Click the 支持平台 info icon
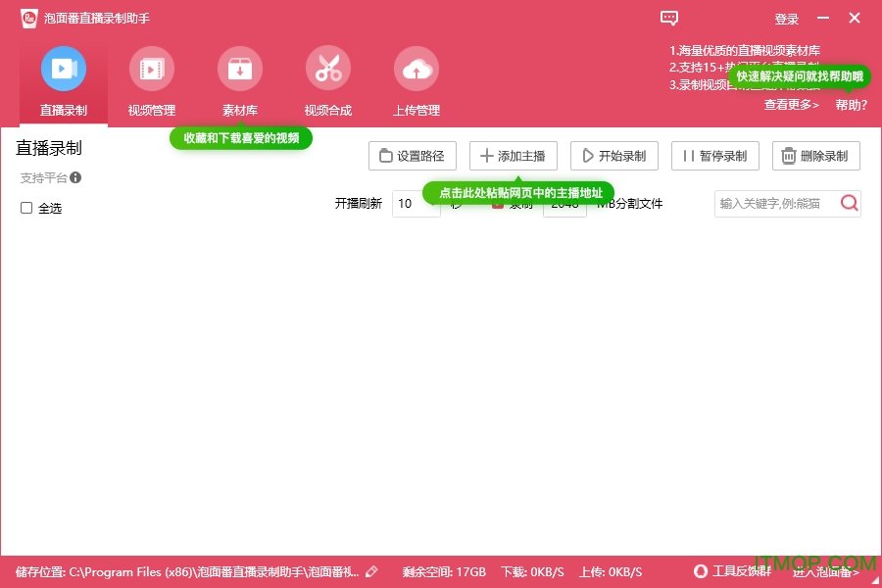The height and width of the screenshot is (588, 882). [x=75, y=177]
